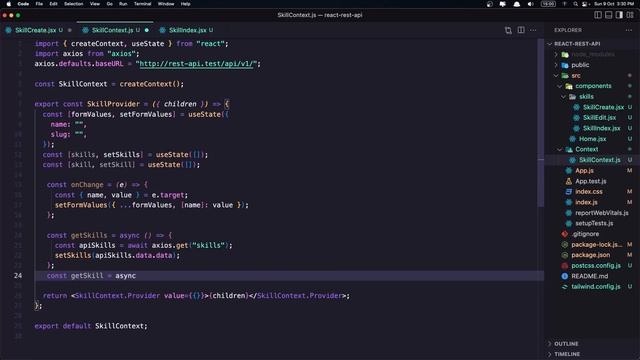Select SkillContext.js in Explorer tree
This screenshot has height=360, width=640.
pyautogui.click(x=600, y=160)
